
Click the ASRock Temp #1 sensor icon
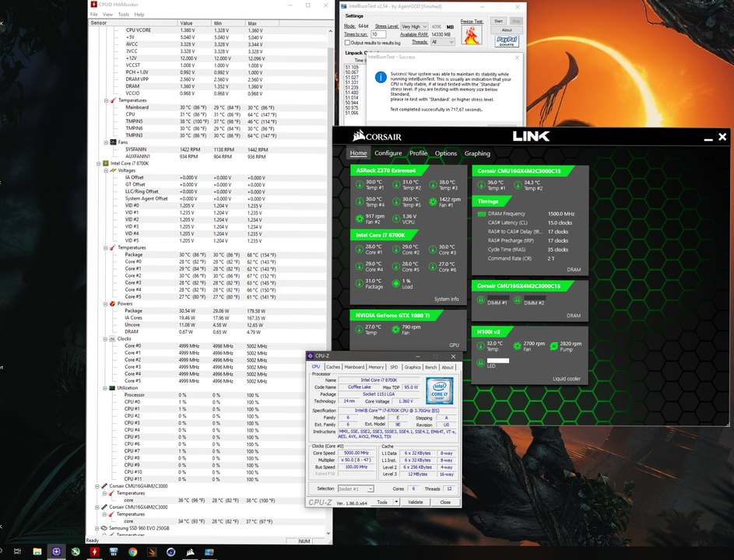pyautogui.click(x=360, y=185)
